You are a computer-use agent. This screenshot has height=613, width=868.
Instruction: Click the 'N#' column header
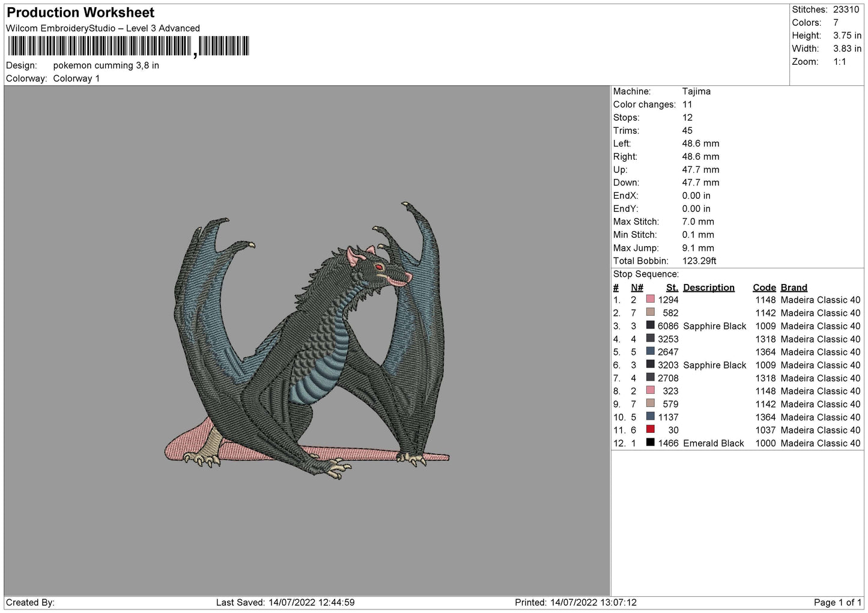tap(637, 287)
